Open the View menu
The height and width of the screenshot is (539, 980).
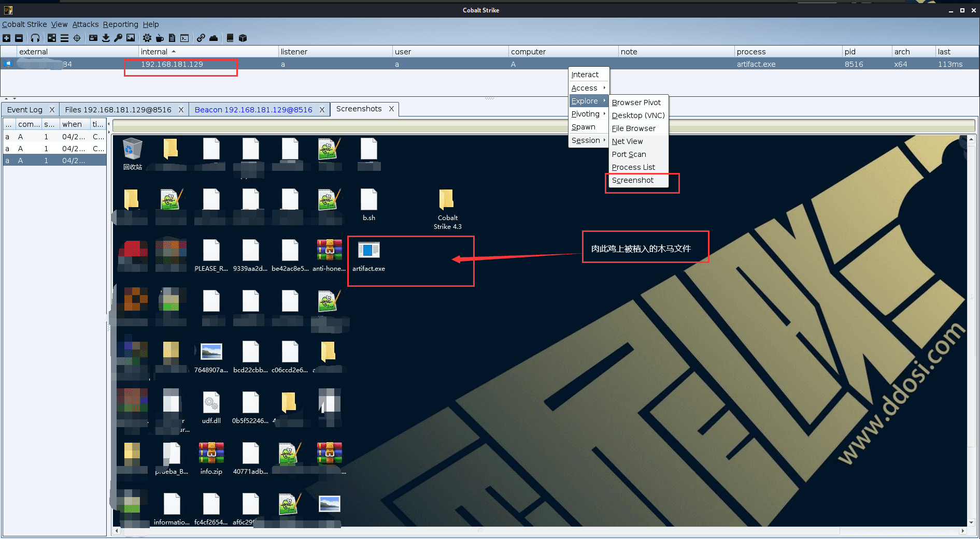point(59,24)
